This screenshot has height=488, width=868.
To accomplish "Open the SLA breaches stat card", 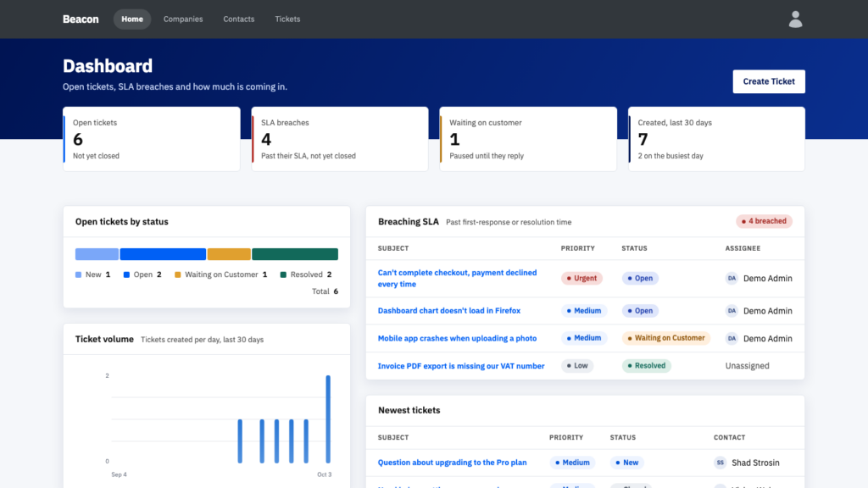I will click(340, 139).
